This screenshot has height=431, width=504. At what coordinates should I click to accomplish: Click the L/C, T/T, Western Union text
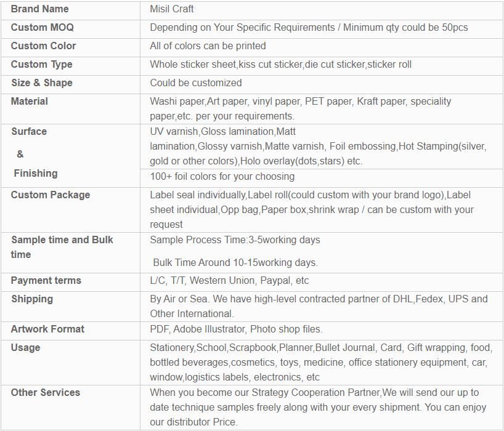coord(229,281)
